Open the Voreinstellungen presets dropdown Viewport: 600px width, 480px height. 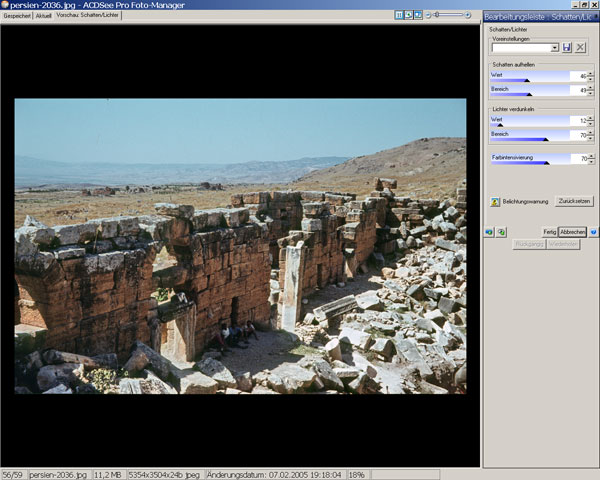coord(554,47)
